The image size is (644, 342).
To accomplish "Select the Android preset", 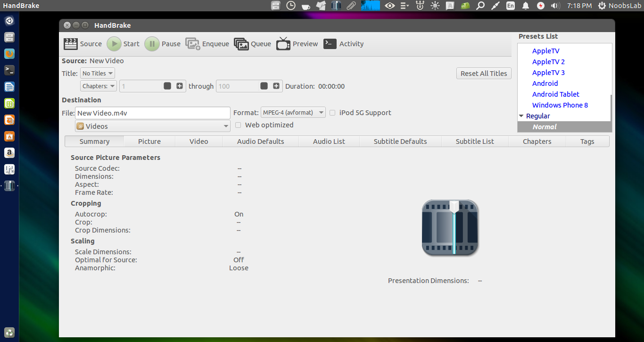I will coord(545,83).
